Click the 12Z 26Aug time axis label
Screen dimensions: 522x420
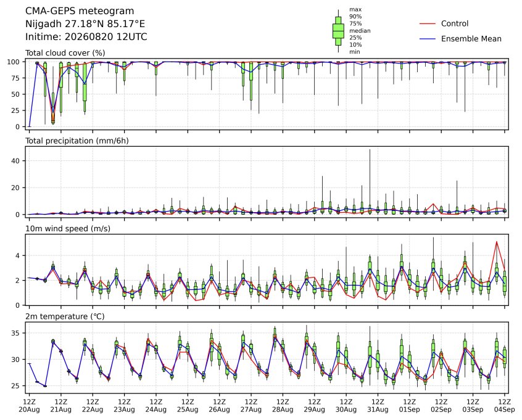pos(220,406)
